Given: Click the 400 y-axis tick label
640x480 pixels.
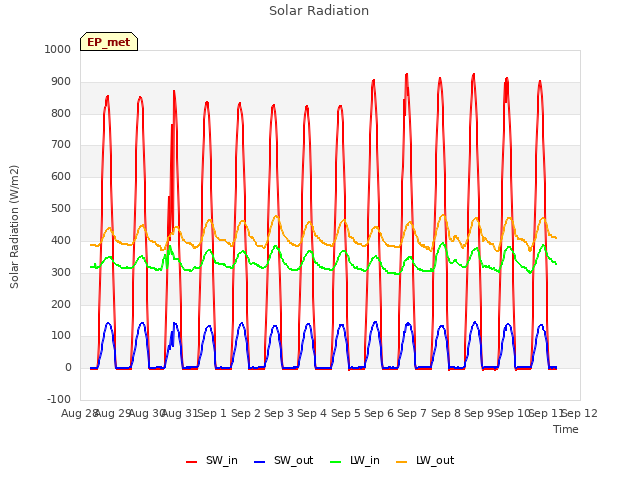Looking at the screenshot, I should (61, 240).
